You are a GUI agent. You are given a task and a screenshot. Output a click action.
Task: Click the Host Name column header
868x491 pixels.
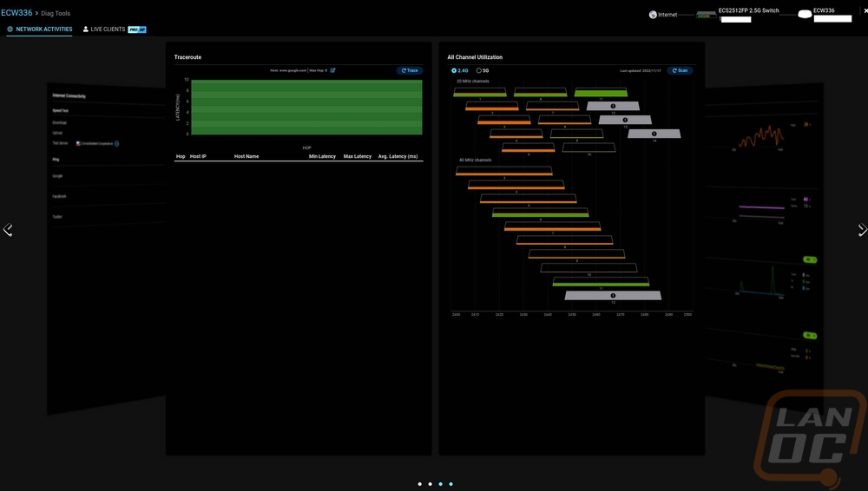click(247, 157)
